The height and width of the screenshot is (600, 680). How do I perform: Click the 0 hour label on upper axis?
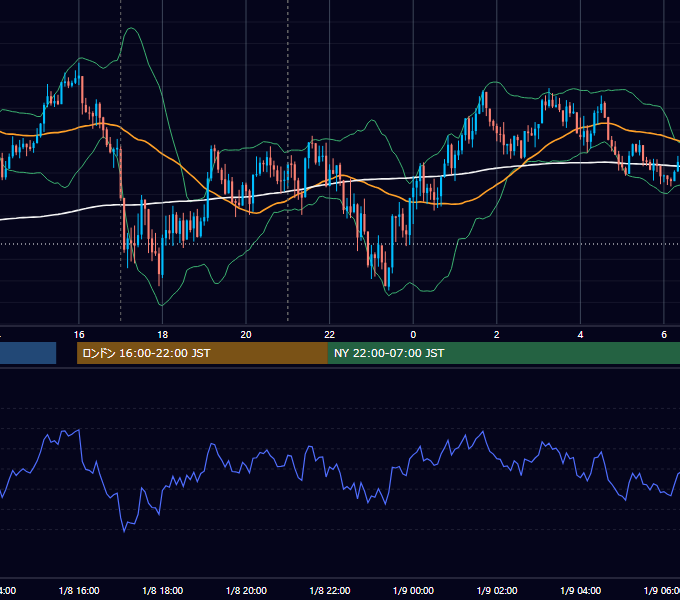413,335
